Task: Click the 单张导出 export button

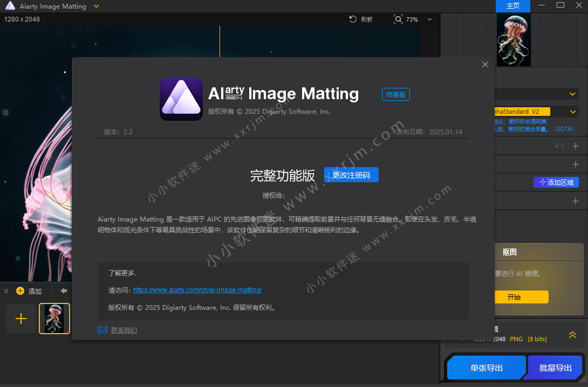Action: (x=487, y=368)
